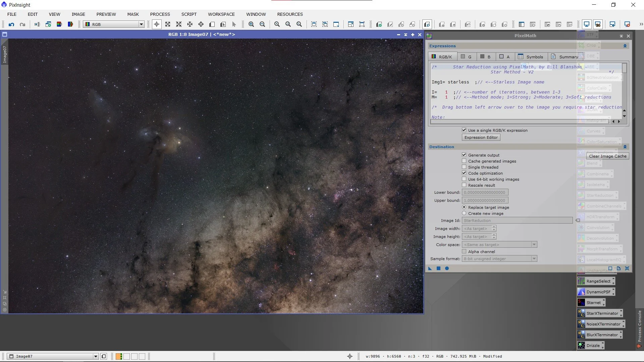The image size is (644, 362).
Task: Click the expression editor vertical scrollbar
Action: [624, 90]
